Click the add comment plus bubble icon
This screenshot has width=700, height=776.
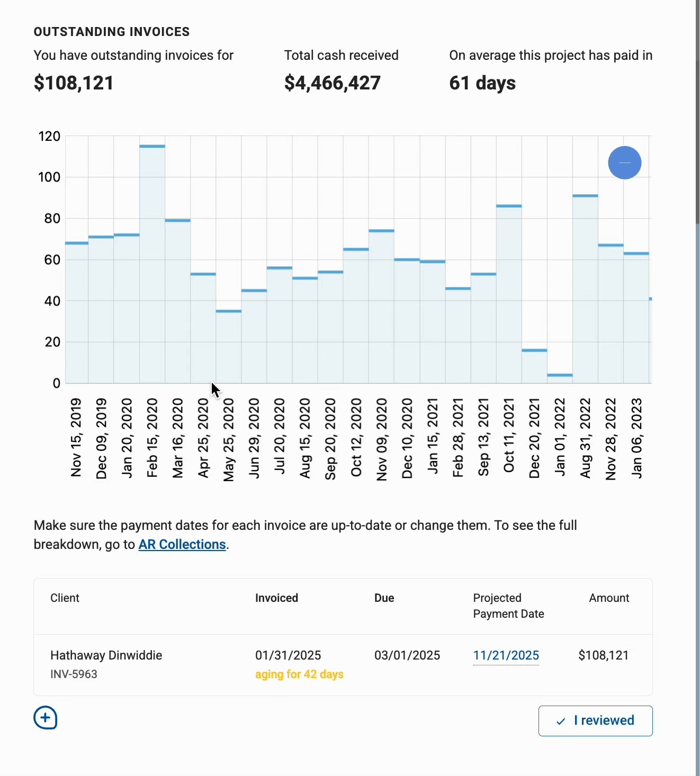[46, 718]
